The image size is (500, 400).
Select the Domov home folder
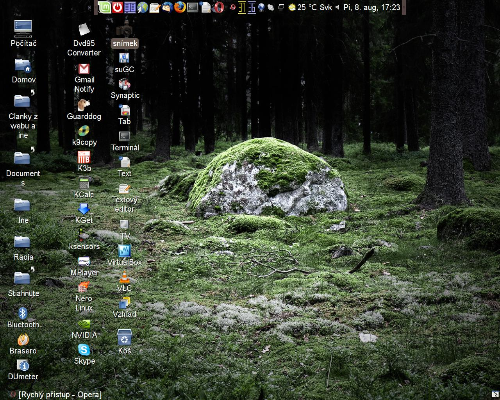click(x=23, y=70)
